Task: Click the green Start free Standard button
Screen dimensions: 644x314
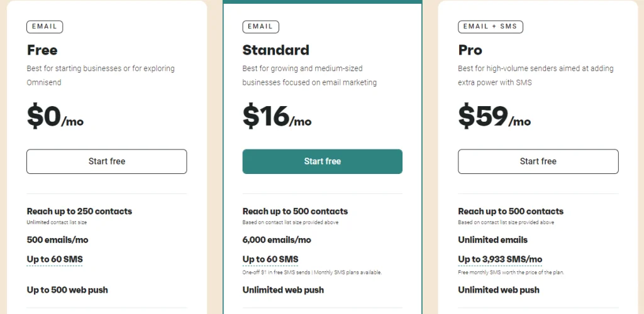Action: point(322,161)
